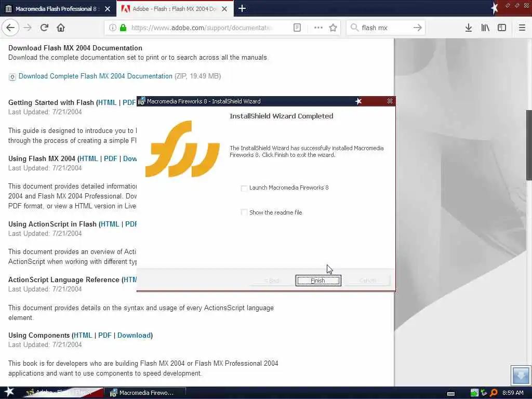Open Using ActionScript in Flash PDF link
Image resolution: width=532 pixels, height=399 pixels.
click(x=131, y=224)
